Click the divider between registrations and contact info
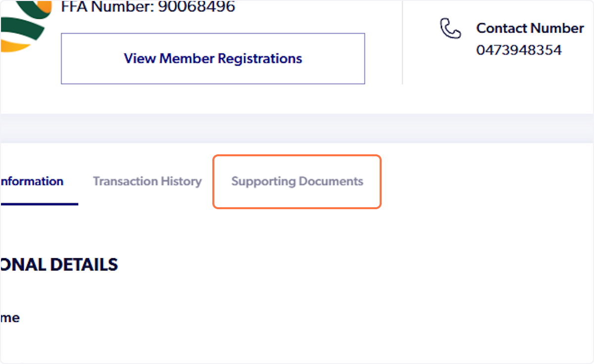The height and width of the screenshot is (364, 594). (401, 43)
